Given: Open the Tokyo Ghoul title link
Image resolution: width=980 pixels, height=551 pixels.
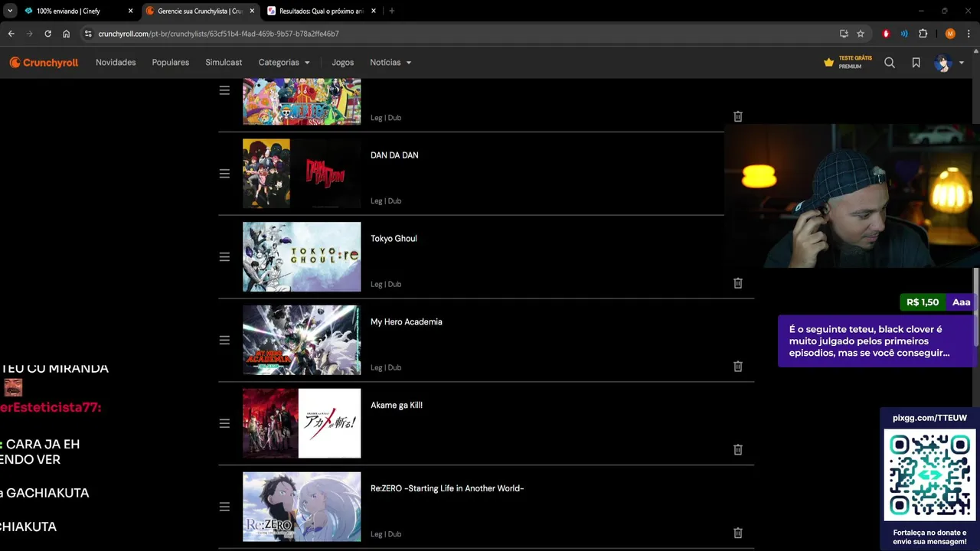Looking at the screenshot, I should coord(394,239).
